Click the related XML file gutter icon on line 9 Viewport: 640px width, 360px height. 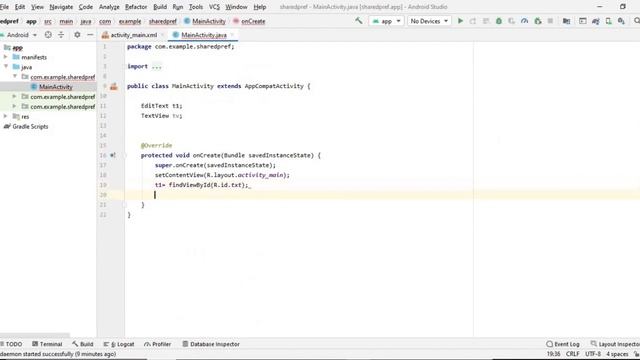pos(113,86)
